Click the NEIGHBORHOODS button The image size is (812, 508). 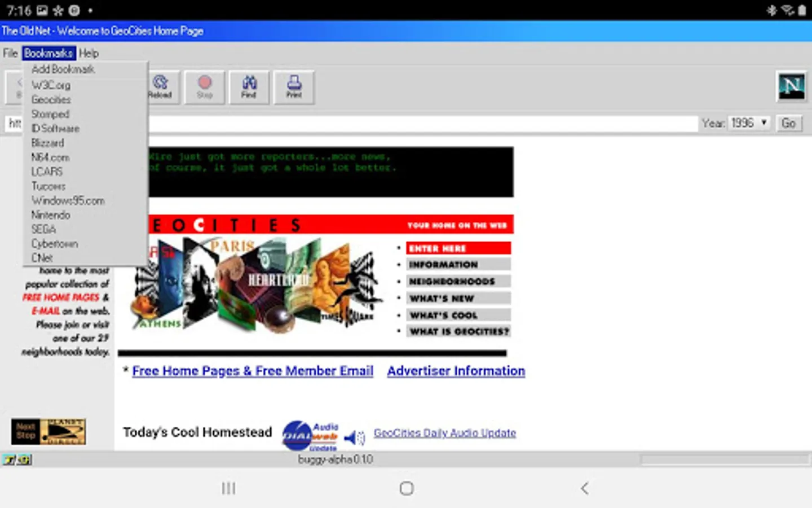point(458,281)
